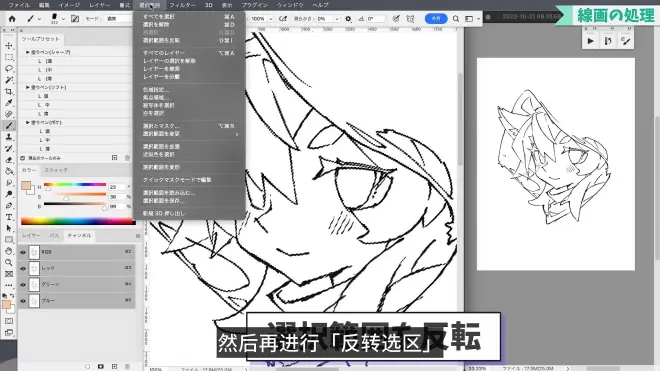Viewport: 660px width, 371px height.
Task: Select the Rectangular Marquee tool
Action: pyautogui.click(x=9, y=57)
